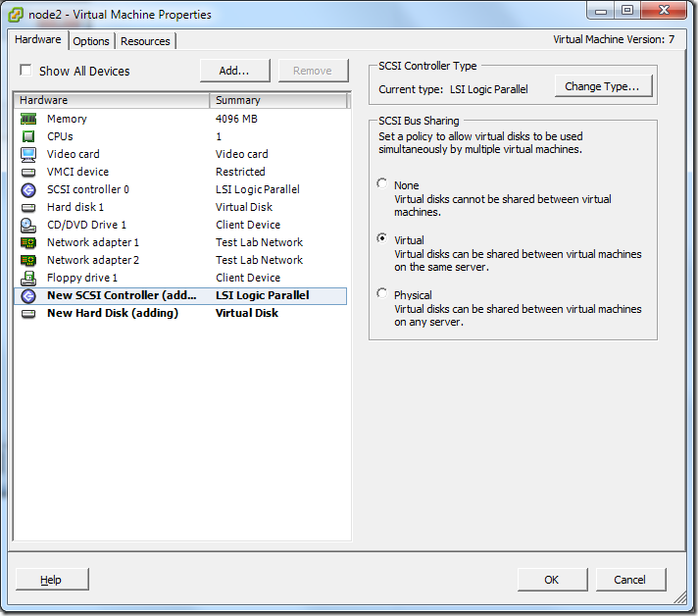This screenshot has height=616, width=698.
Task: Click the Hard disk 1 icon
Action: click(x=28, y=208)
